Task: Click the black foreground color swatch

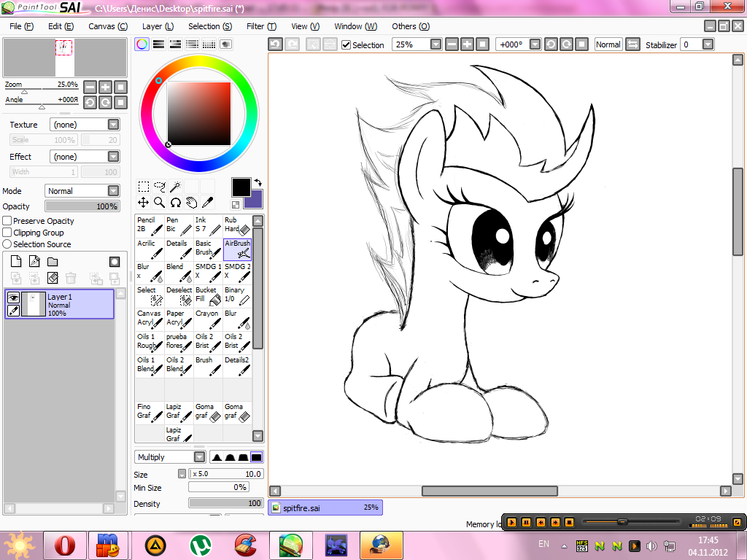Action: click(241, 187)
